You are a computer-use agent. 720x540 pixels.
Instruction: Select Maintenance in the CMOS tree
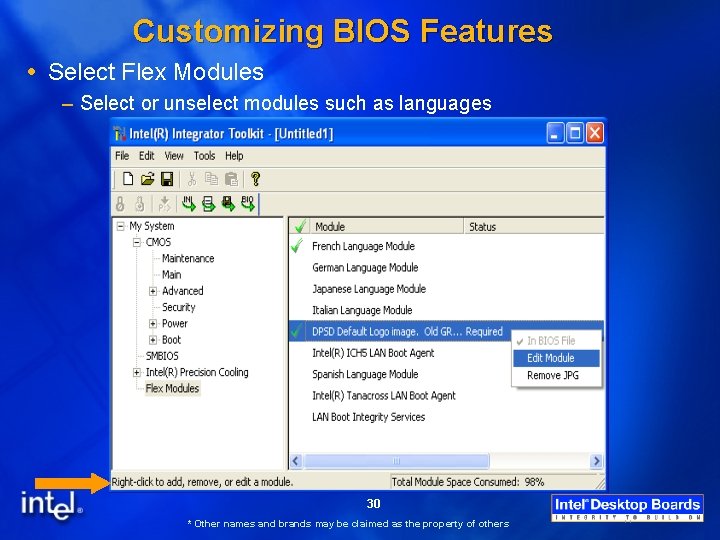pos(188,259)
